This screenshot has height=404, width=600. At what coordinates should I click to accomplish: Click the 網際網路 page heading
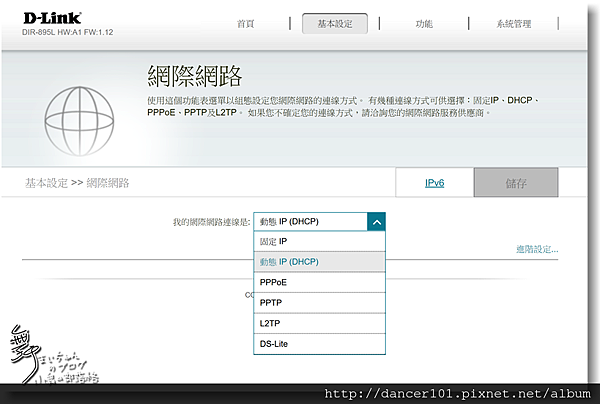point(194,76)
